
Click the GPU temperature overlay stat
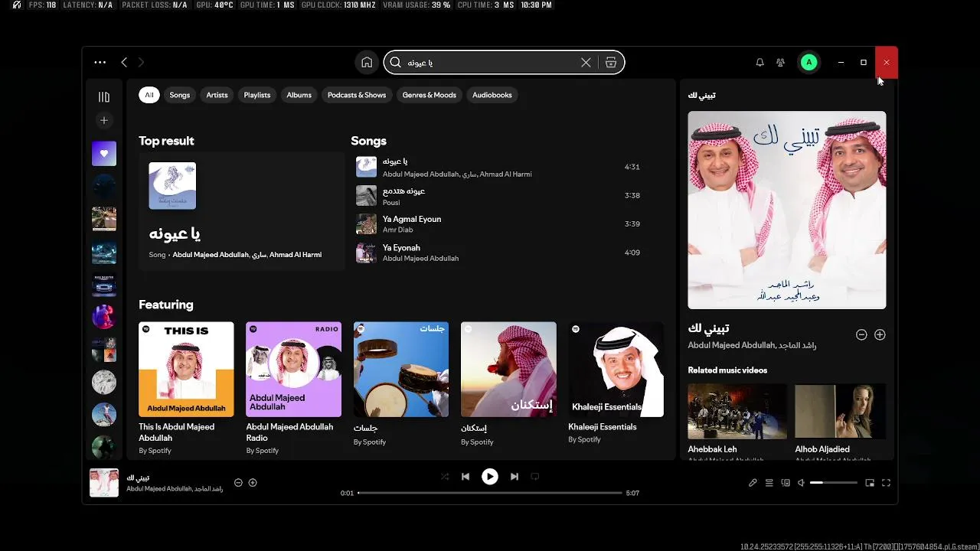click(x=214, y=5)
